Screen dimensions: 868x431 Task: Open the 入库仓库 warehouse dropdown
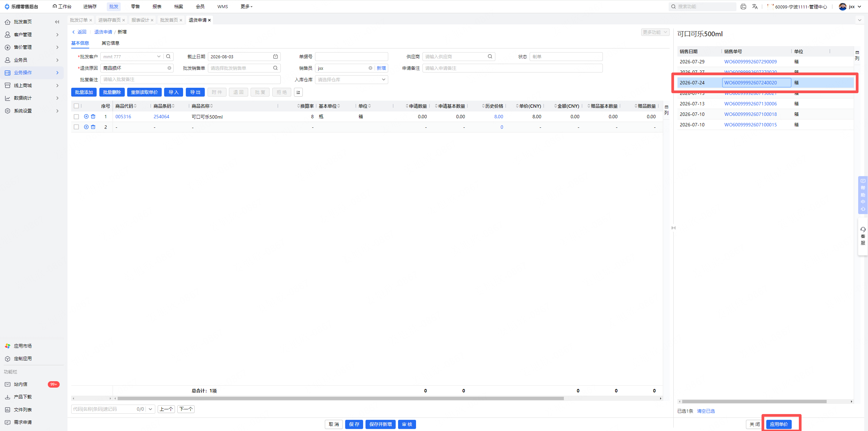[x=351, y=80]
